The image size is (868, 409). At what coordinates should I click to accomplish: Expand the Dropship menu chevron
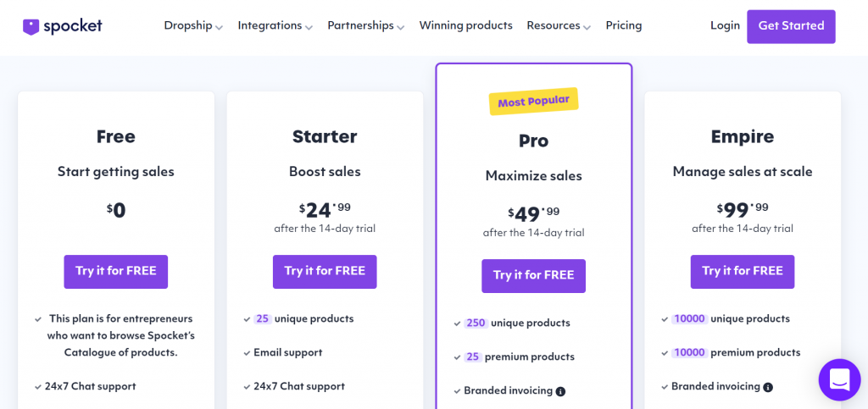(220, 28)
